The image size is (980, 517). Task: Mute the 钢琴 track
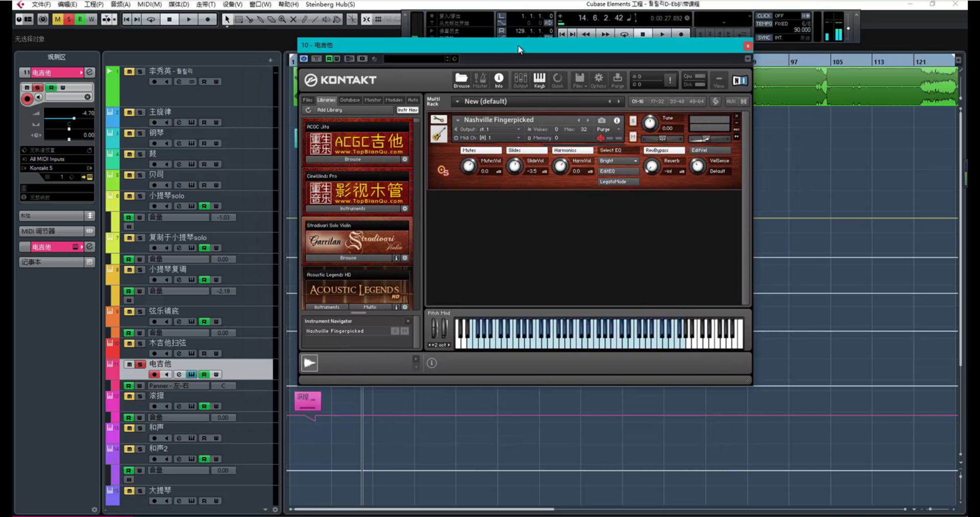click(x=129, y=133)
